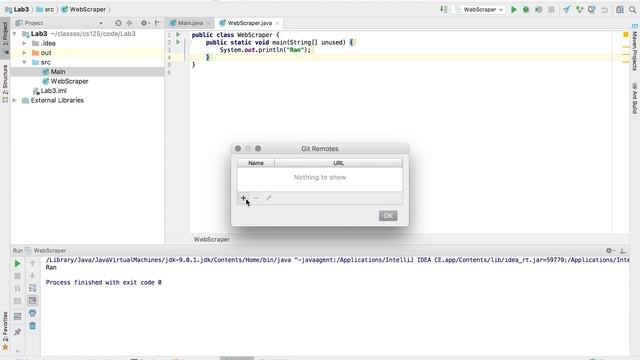Click the down-arrow stack trace icon in Run panel
Viewport: 640px width, 360px height.
point(33,276)
